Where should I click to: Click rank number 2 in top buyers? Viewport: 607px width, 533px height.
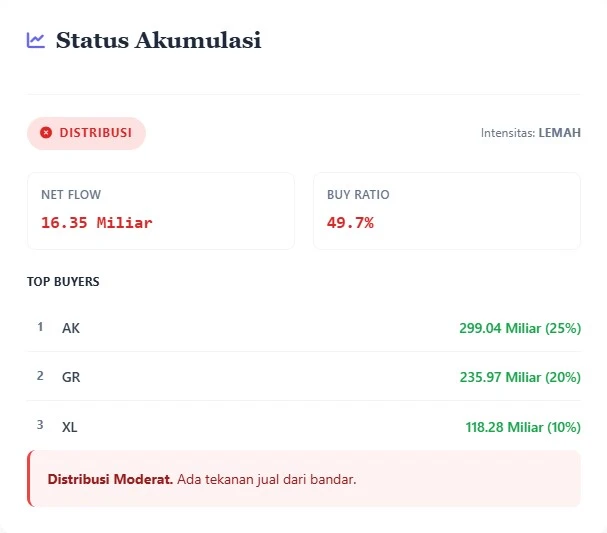click(40, 376)
